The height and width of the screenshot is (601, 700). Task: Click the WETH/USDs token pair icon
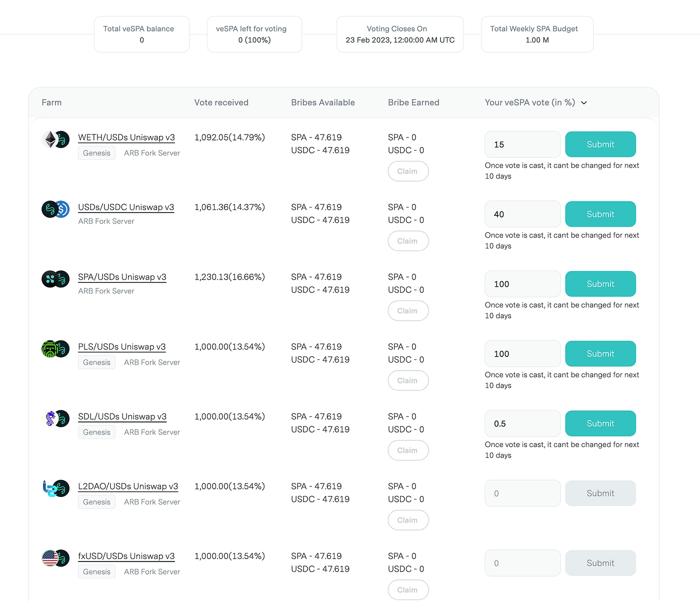(x=55, y=139)
